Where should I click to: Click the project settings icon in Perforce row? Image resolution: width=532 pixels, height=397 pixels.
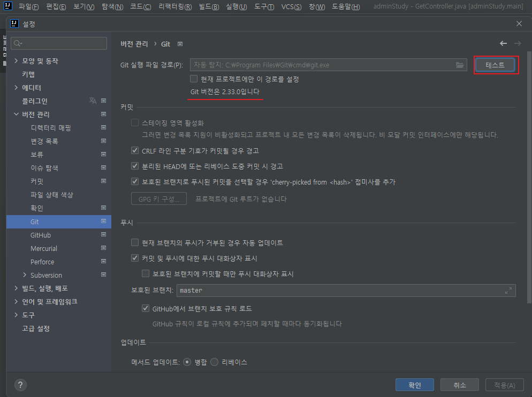(103, 261)
